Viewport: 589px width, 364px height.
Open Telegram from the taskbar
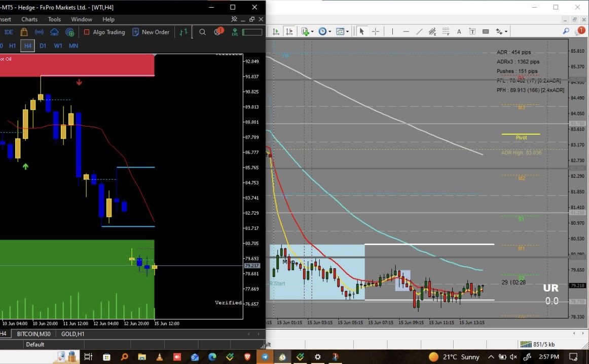point(265,357)
